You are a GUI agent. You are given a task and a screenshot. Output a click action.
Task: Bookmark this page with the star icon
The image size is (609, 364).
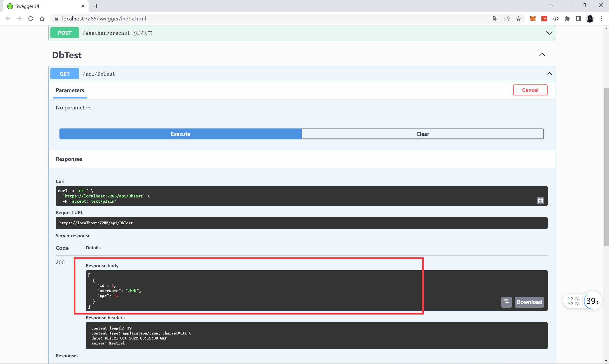click(x=518, y=19)
